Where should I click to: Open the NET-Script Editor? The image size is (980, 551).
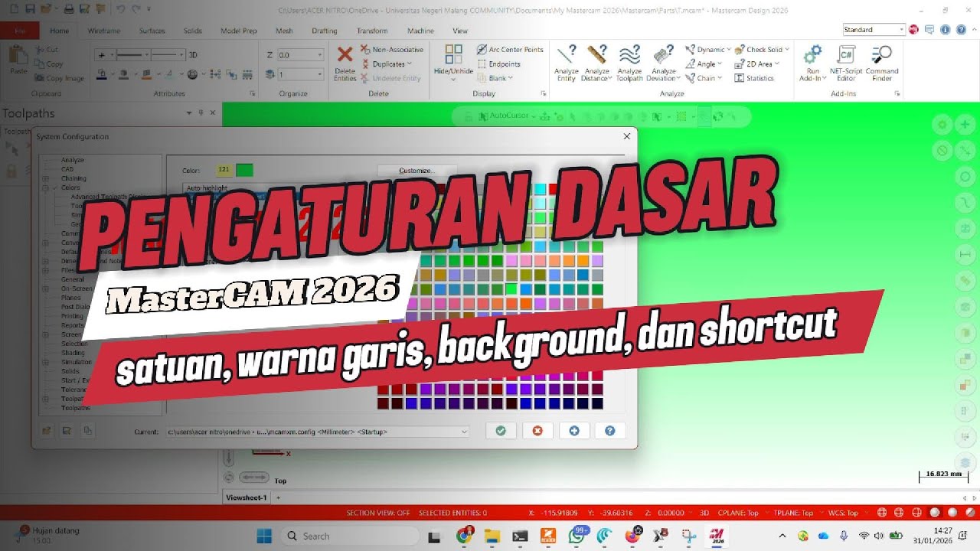[x=846, y=63]
